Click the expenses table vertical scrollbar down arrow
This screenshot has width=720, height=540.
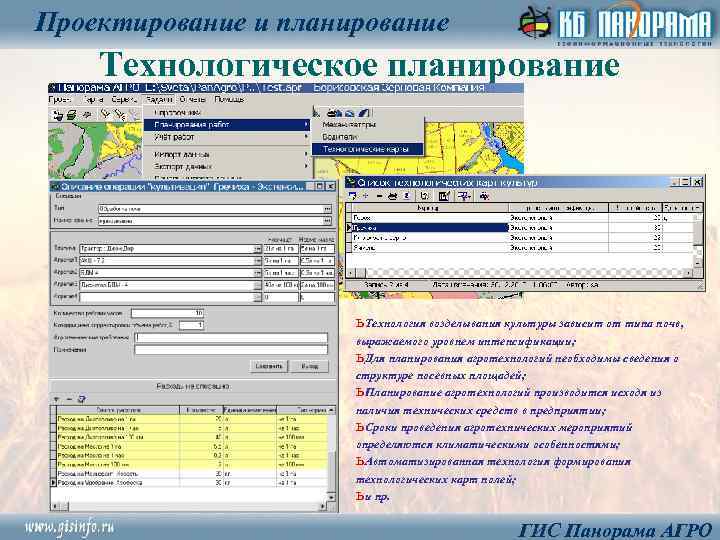click(x=332, y=497)
